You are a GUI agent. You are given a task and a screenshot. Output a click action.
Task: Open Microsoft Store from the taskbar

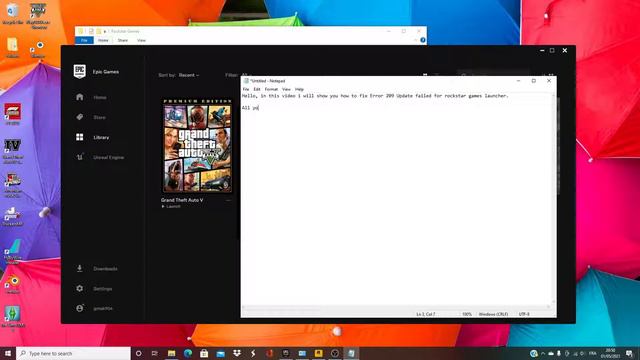click(204, 353)
